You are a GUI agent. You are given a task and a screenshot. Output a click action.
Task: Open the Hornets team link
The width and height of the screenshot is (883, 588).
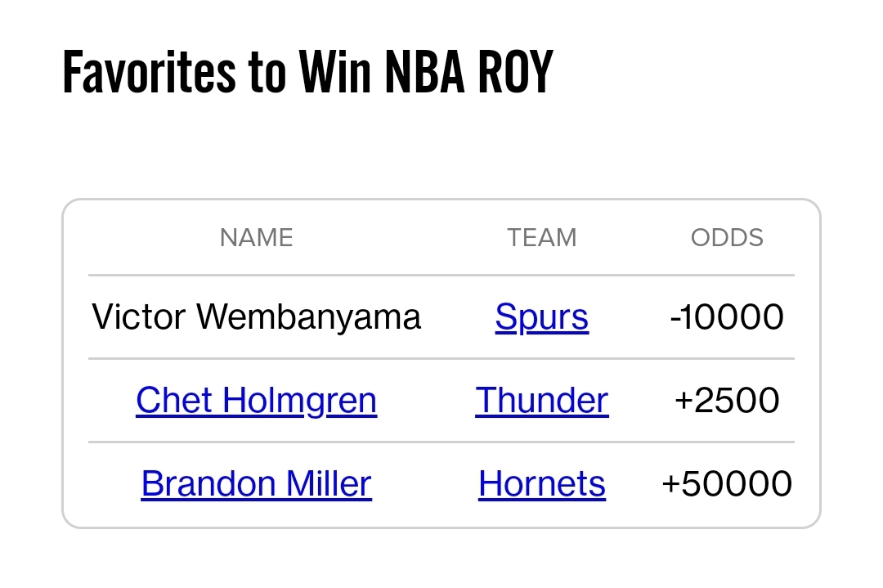pos(541,484)
